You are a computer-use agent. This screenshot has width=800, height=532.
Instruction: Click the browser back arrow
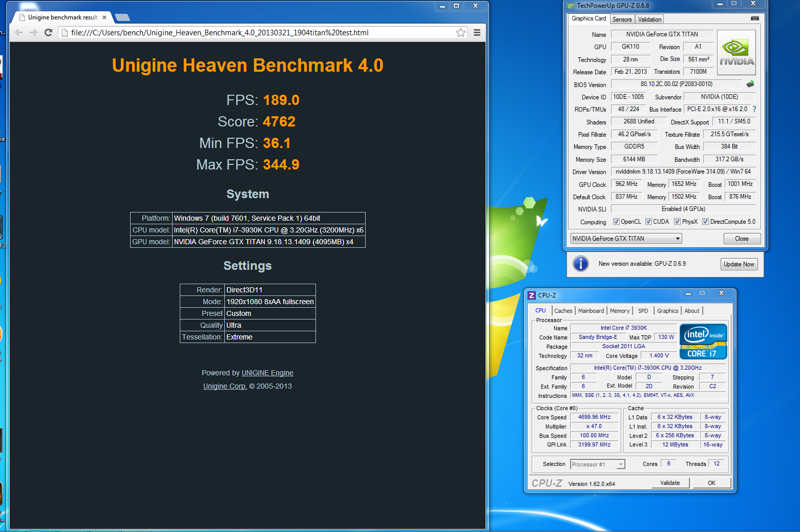point(18,32)
